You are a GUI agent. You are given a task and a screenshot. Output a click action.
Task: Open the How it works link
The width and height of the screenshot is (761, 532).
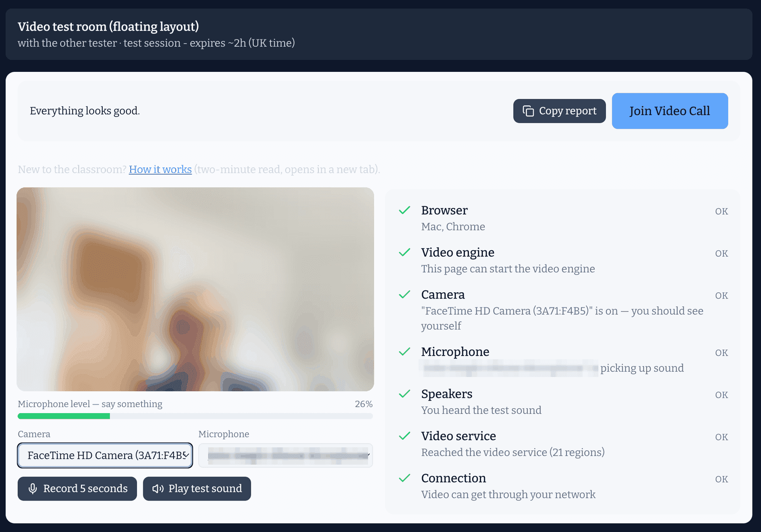160,169
